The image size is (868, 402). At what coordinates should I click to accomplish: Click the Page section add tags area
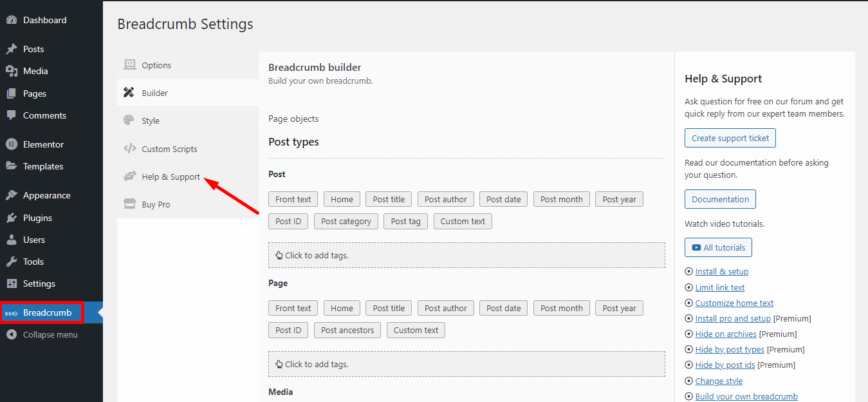point(466,364)
